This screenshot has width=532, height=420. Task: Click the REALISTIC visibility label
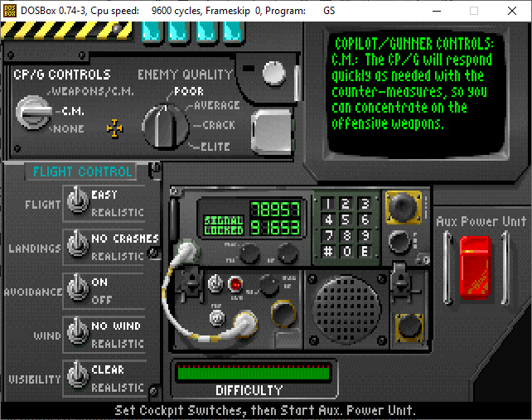pos(118,387)
